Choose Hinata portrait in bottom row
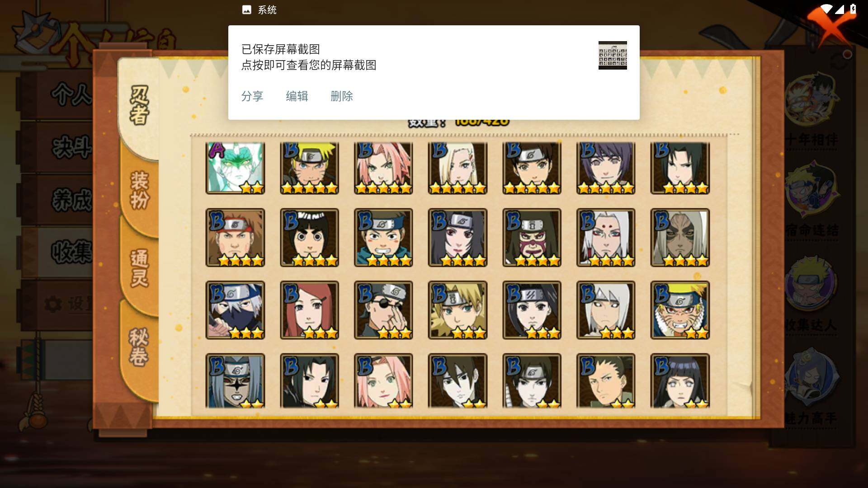 coord(680,381)
